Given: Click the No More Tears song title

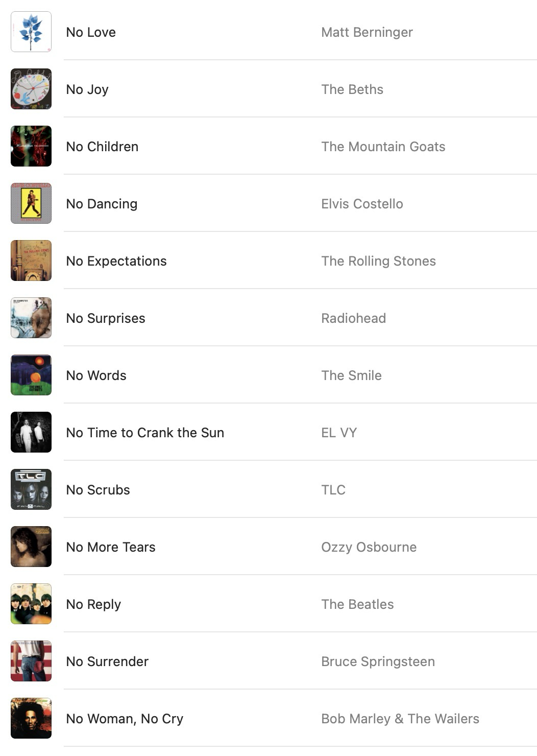Looking at the screenshot, I should tap(111, 547).
